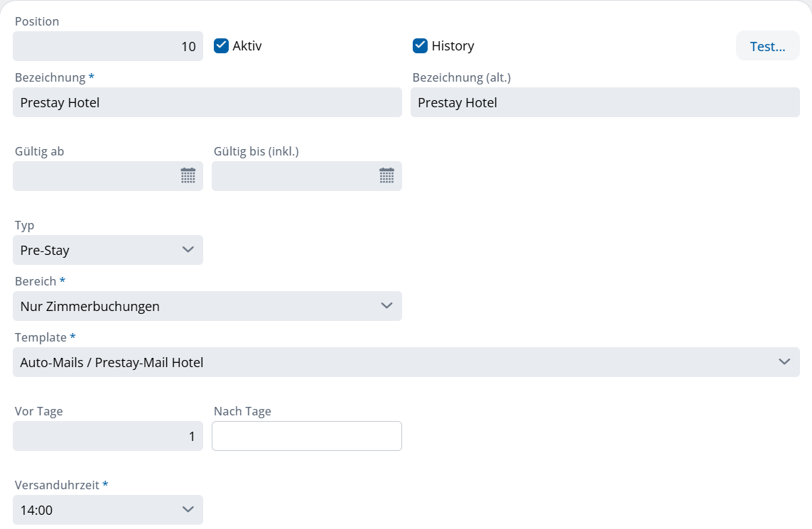Toggle the History checkbox
Image resolution: width=812 pixels, height=529 pixels.
420,46
